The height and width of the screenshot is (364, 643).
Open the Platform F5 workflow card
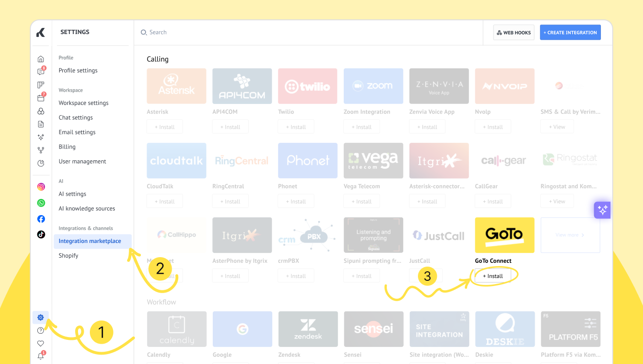point(570,329)
